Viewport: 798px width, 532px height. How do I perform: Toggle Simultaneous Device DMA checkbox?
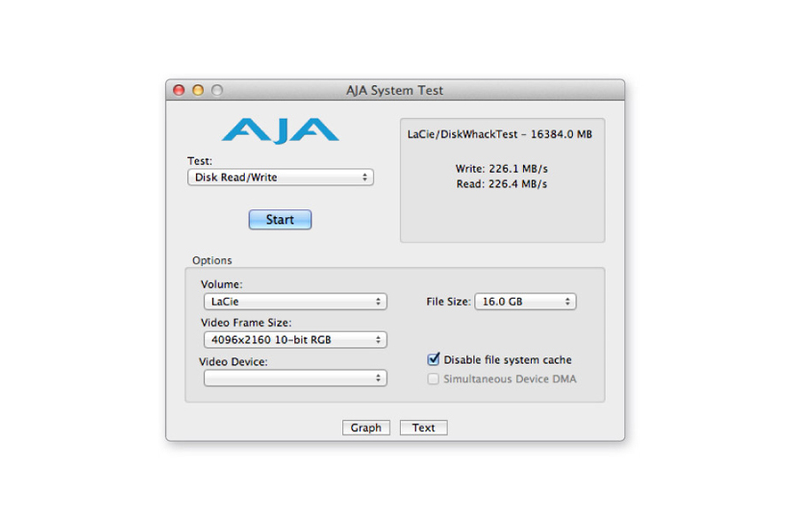click(433, 379)
